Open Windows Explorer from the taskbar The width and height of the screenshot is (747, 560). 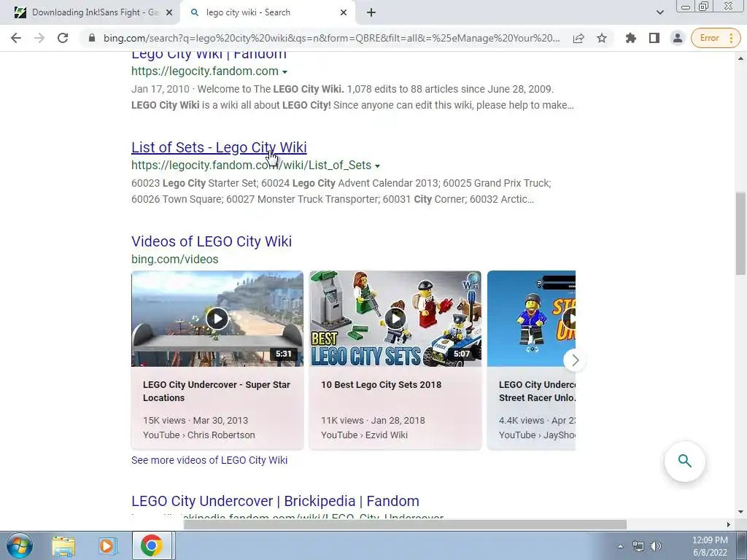[63, 546]
